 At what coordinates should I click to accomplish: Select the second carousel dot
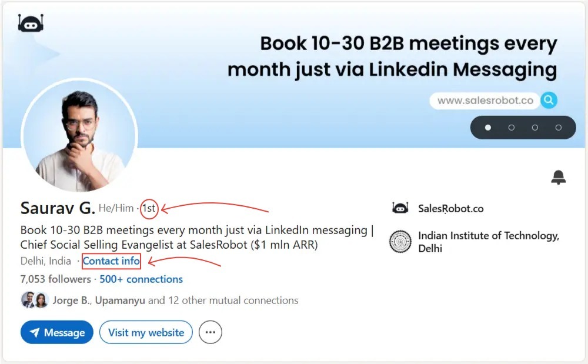pyautogui.click(x=512, y=128)
